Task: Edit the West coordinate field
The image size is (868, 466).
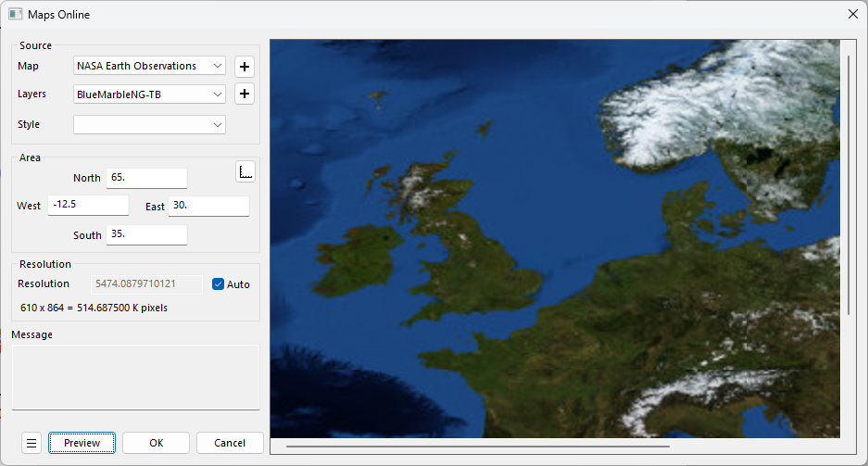Action: point(89,205)
